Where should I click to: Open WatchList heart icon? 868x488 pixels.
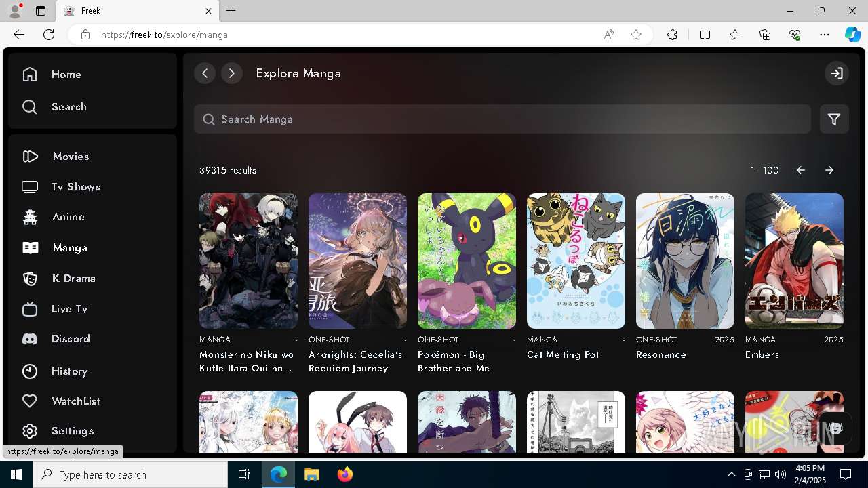(x=30, y=401)
